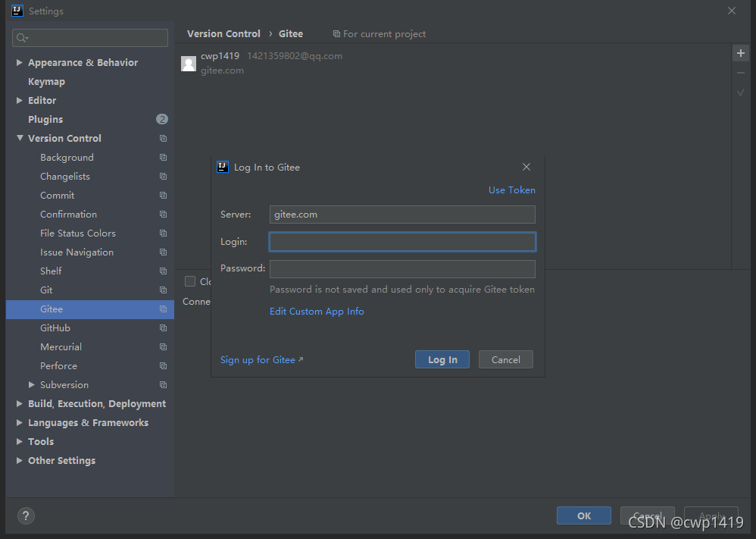Open File Status Colors page
756x539 pixels.
pos(77,233)
